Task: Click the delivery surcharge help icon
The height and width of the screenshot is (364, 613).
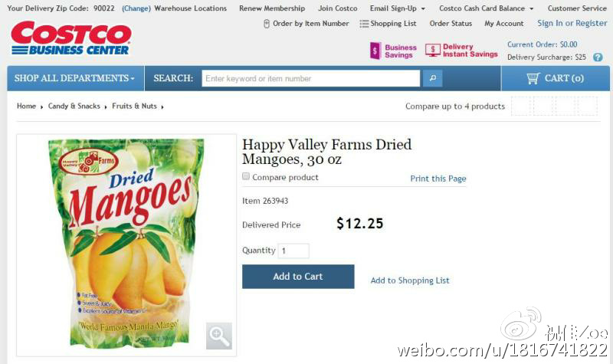Action: (x=598, y=57)
